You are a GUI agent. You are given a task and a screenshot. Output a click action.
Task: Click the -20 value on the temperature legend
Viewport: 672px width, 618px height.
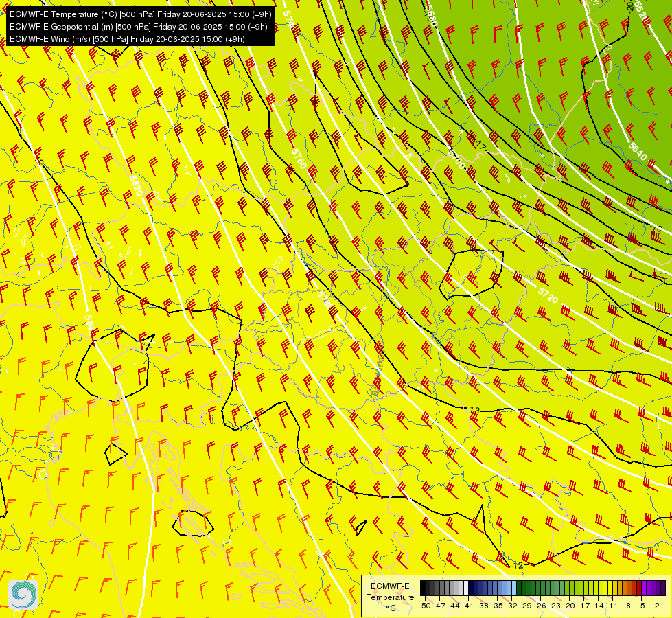click(x=569, y=606)
